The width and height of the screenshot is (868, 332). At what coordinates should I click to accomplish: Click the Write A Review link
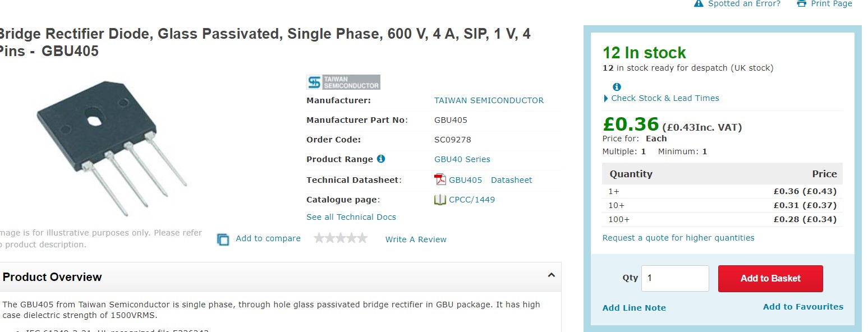[x=416, y=239]
